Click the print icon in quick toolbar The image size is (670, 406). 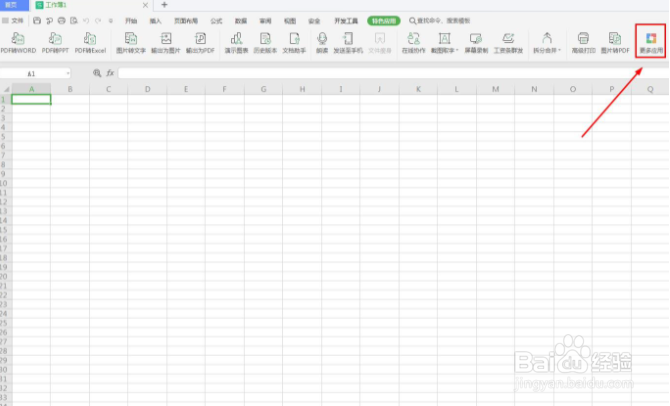[x=62, y=21]
